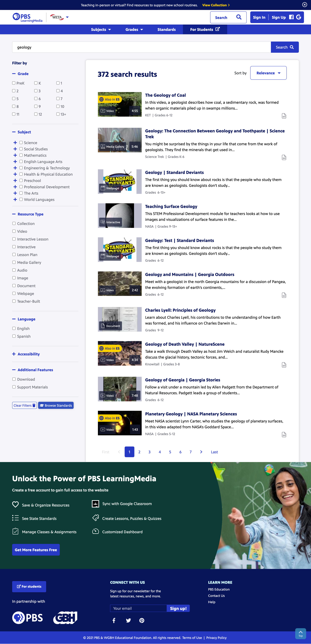Image resolution: width=311 pixels, height=644 pixels.
Task: Collapse the Grade filter section
Action: pyautogui.click(x=20, y=74)
